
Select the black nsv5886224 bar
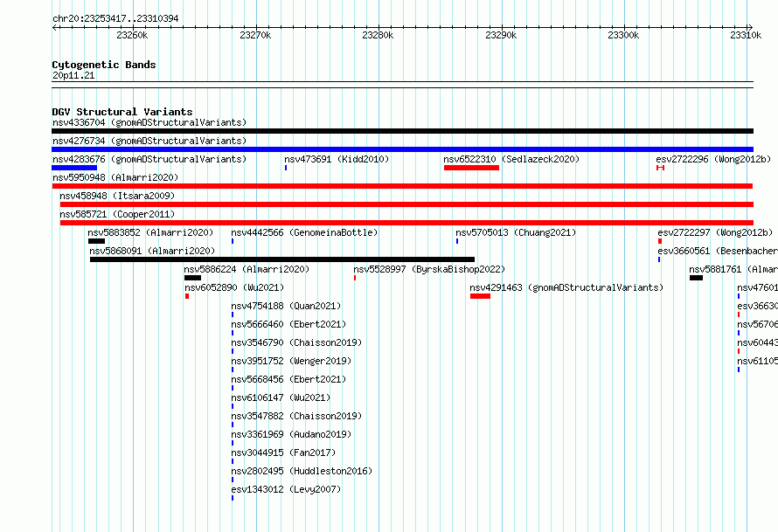[193, 278]
